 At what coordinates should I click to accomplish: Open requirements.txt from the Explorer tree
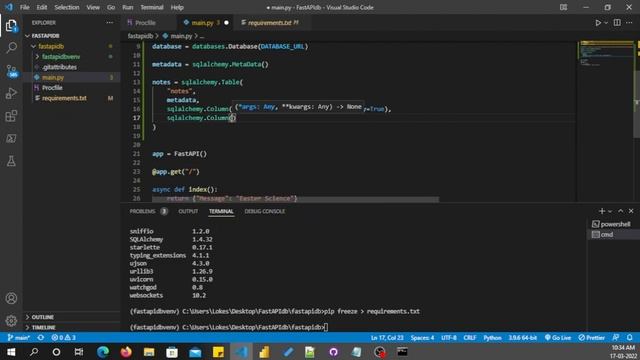[64, 98]
